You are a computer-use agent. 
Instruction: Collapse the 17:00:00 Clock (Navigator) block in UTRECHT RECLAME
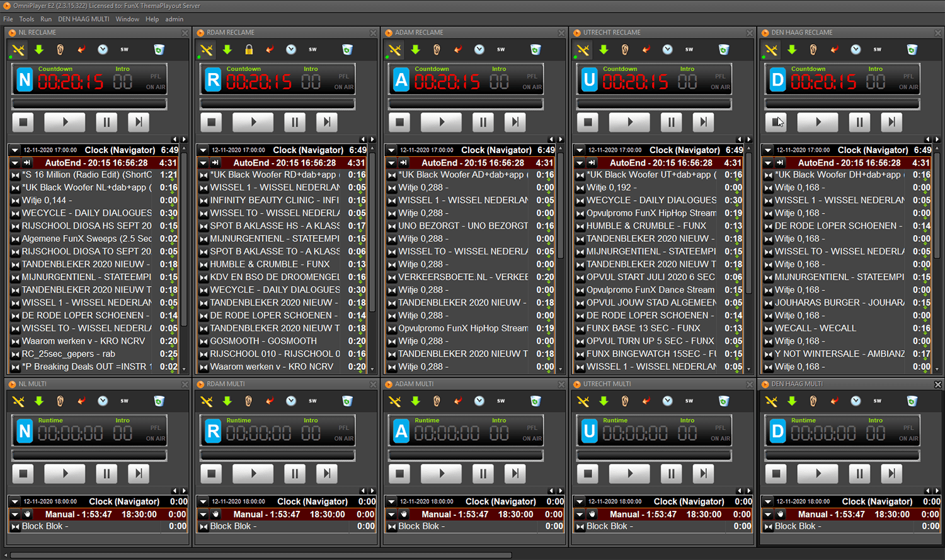[580, 150]
